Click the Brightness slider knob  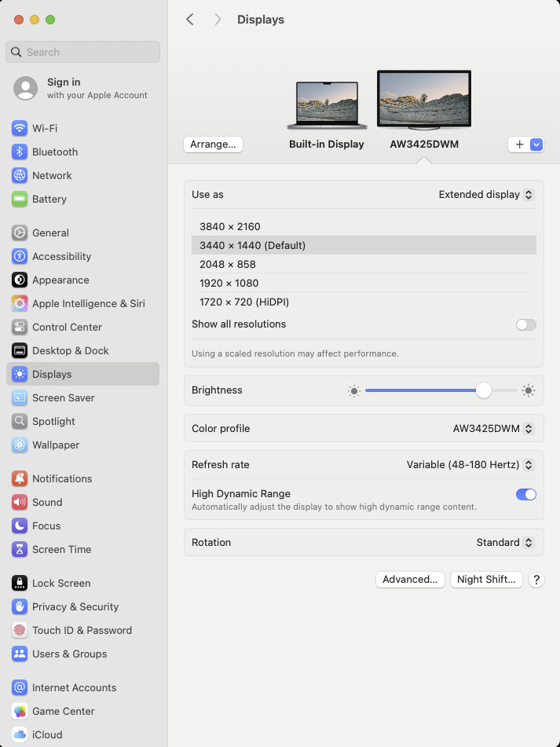point(483,390)
